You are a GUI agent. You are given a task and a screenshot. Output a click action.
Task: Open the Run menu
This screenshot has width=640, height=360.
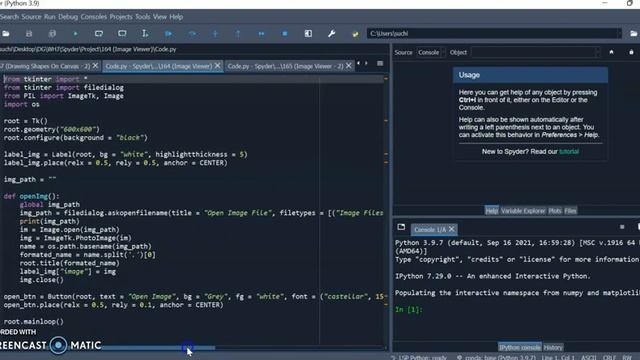[x=49, y=17]
